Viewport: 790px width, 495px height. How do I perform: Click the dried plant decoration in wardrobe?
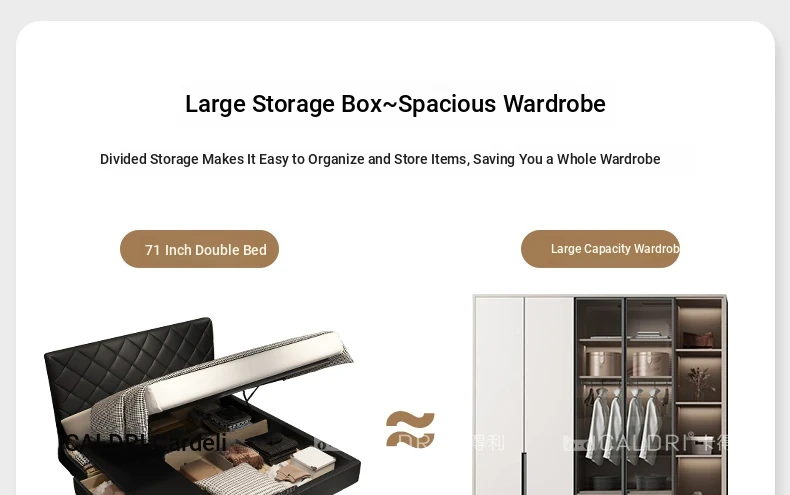(699, 382)
